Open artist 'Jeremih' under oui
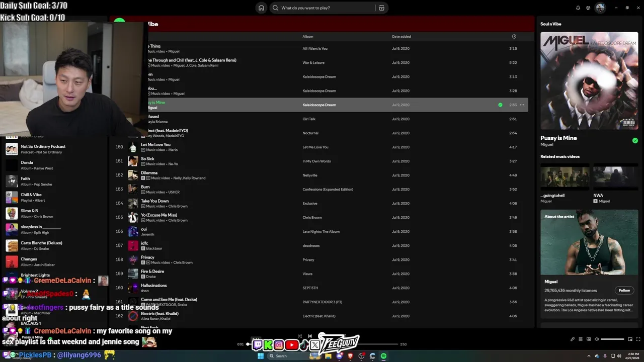Screen dimensions: 644x362 point(147,234)
